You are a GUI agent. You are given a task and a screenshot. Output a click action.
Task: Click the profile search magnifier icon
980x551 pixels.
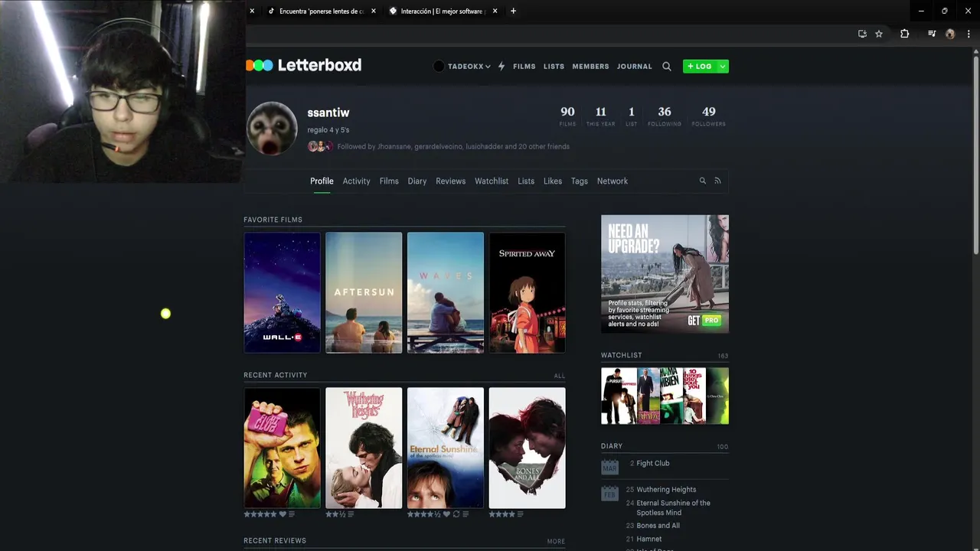(702, 181)
